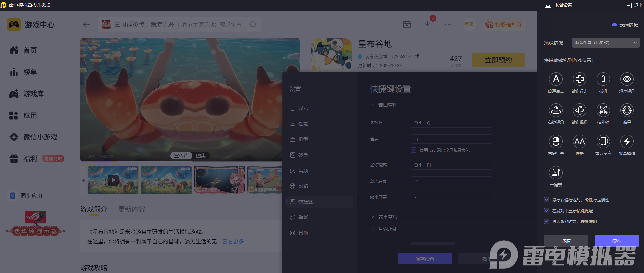Open the downloads icon with badge

(427, 24)
